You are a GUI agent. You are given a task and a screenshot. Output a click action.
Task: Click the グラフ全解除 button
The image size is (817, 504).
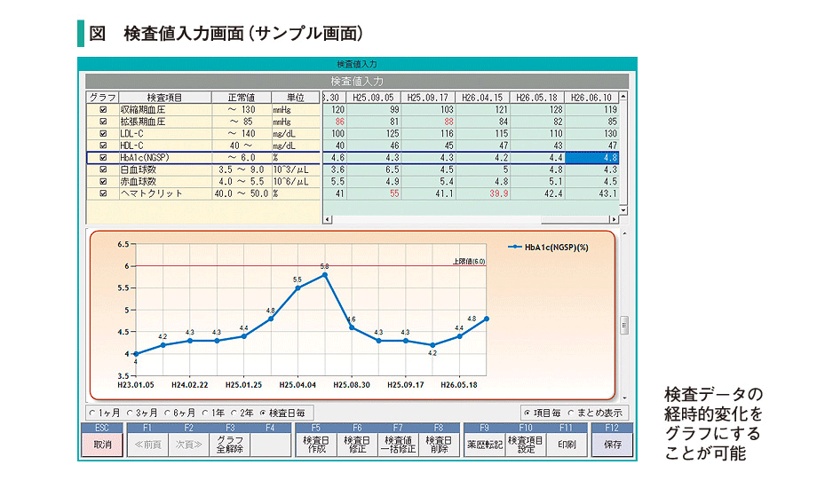tap(229, 444)
